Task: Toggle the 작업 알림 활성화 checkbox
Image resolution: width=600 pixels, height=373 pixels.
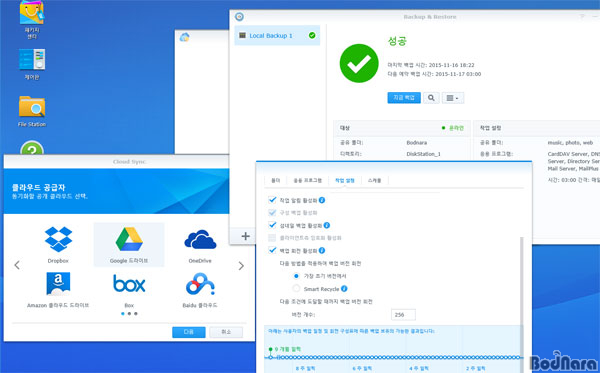Action: (272, 200)
